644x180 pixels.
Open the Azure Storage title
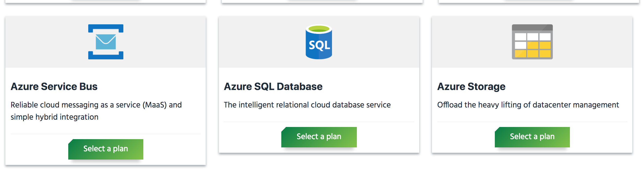tap(471, 87)
